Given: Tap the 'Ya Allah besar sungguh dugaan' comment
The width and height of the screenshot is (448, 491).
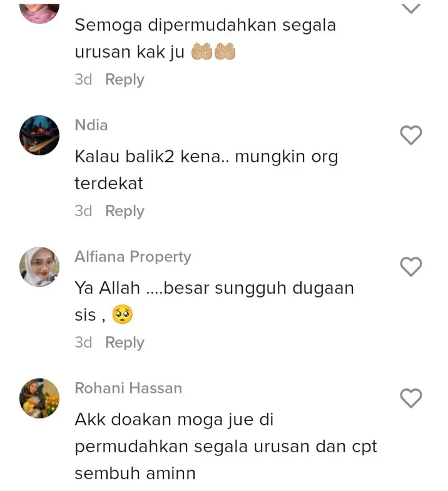Looking at the screenshot, I should click(x=214, y=301).
